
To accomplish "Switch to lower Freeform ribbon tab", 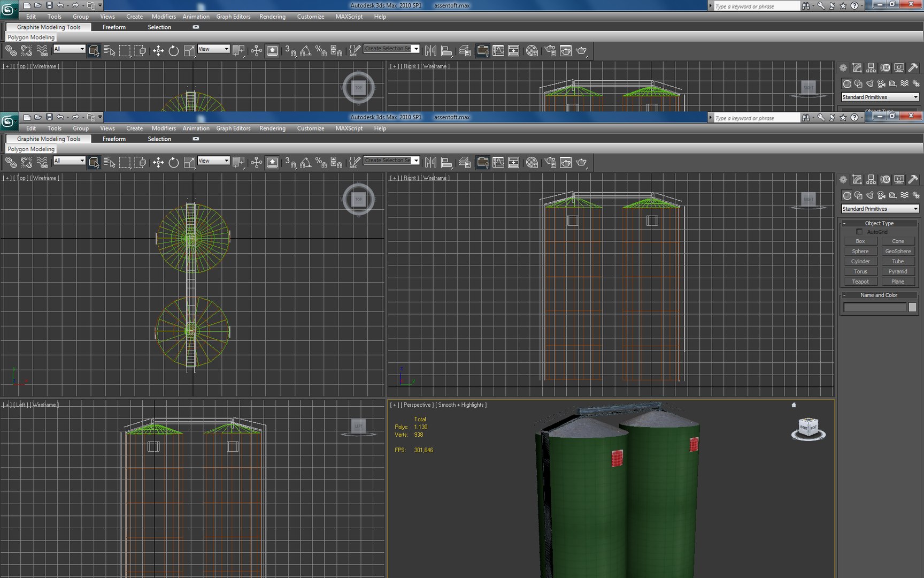I will pyautogui.click(x=114, y=139).
